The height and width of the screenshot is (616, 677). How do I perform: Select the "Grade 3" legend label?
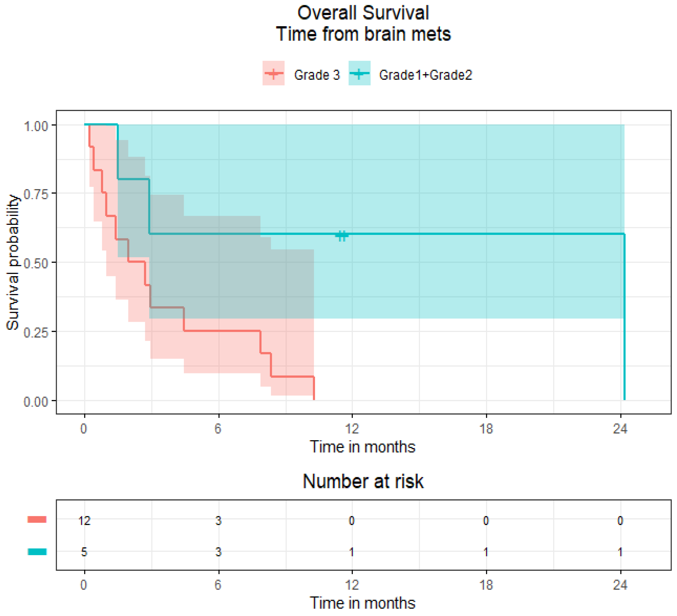tap(317, 75)
